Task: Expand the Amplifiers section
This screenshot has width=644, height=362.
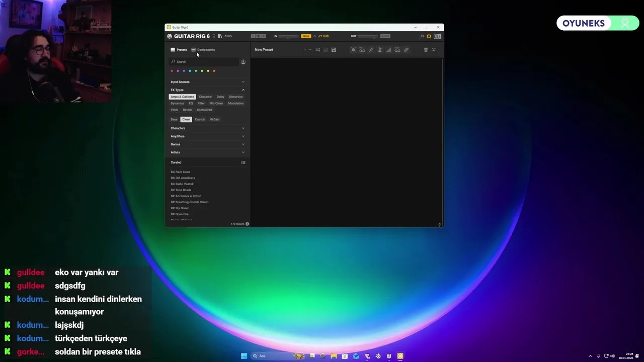Action: tap(207, 136)
